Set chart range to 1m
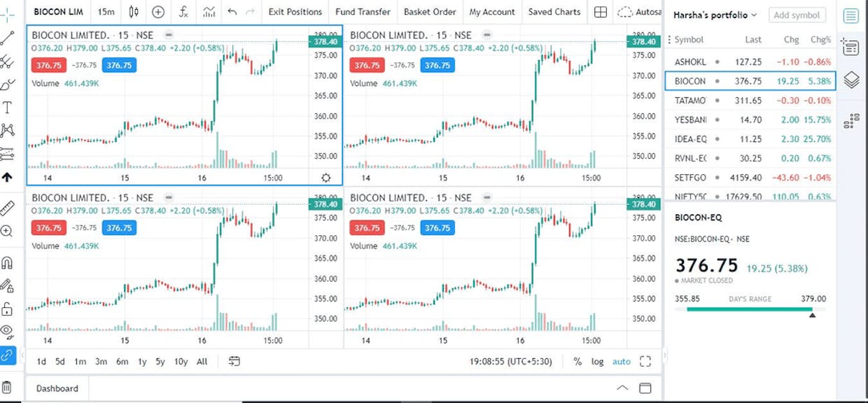This screenshot has height=403, width=868. 80,362
